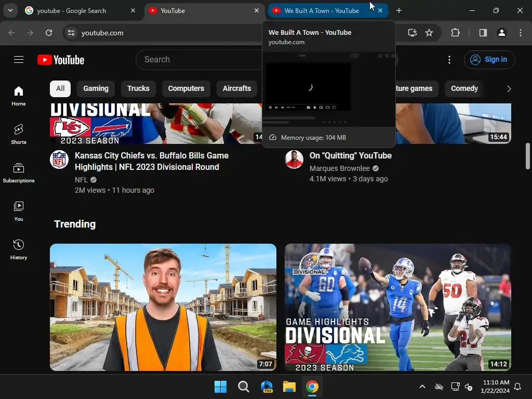Open the Chrome profile icon
This screenshot has height=399, width=532.
[502, 33]
